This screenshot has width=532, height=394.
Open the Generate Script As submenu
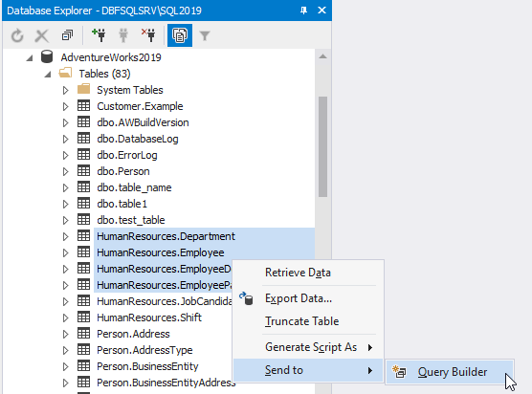(308, 347)
